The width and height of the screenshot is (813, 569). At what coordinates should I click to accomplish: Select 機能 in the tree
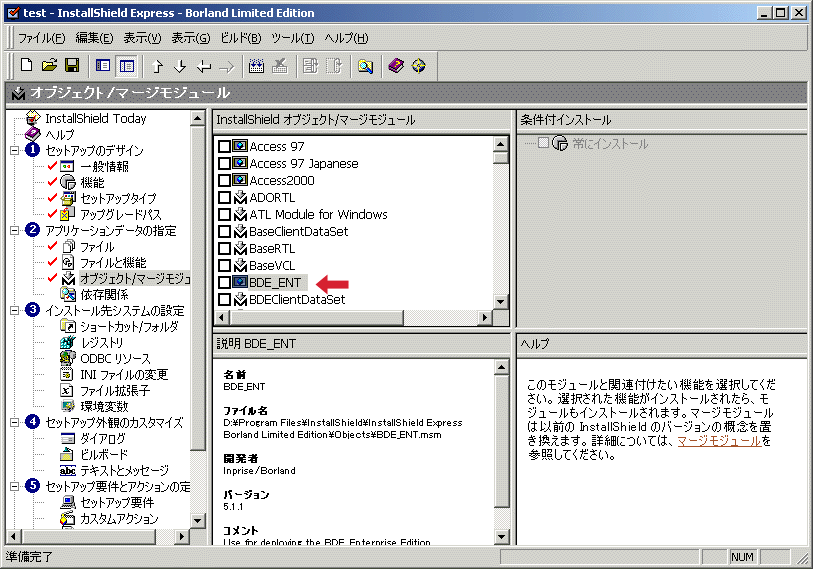pos(92,183)
